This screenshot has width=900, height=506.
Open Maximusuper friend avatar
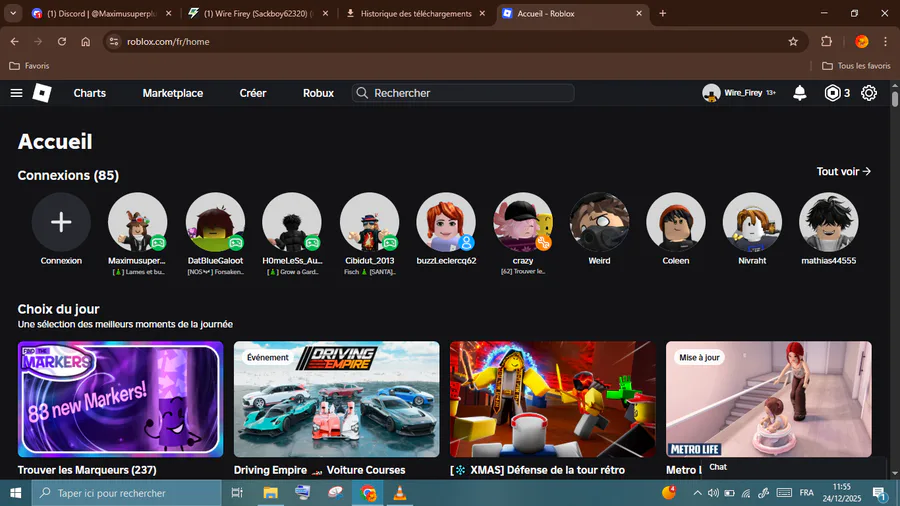click(137, 222)
